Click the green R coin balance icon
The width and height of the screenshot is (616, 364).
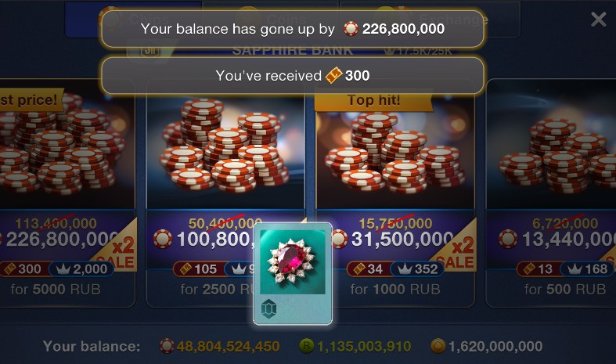306,346
